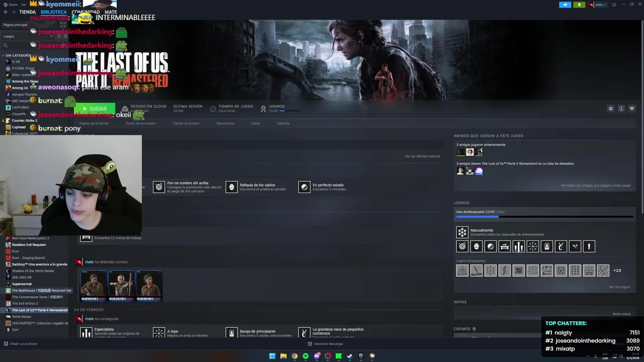Screen dimensions: 644x362
Task: Open the Juegos library filter dropdown
Action: tap(28, 36)
